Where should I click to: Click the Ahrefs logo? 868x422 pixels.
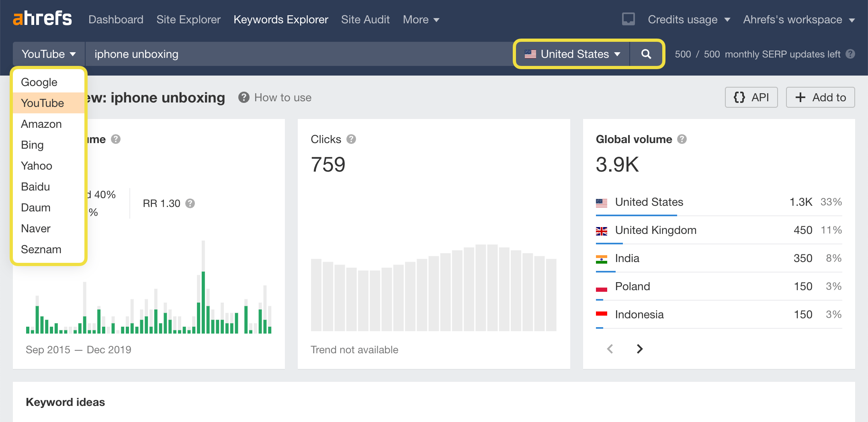coord(42,19)
